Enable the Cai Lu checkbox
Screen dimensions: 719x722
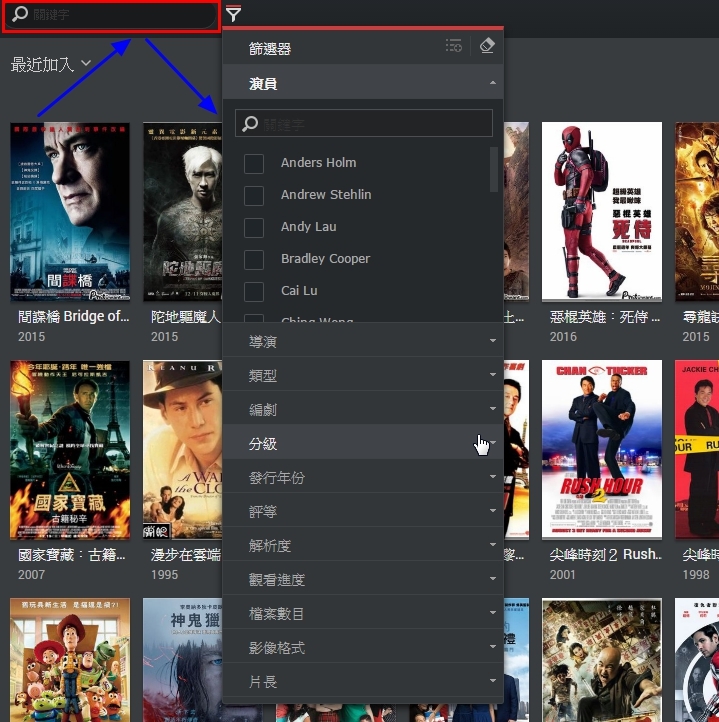click(254, 291)
